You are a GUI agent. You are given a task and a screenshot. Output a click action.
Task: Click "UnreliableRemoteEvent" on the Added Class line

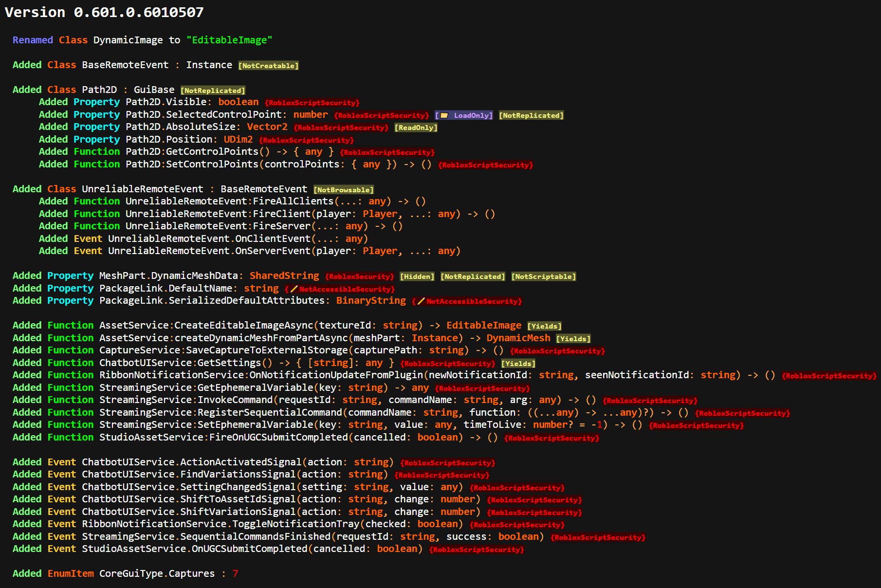coord(143,189)
